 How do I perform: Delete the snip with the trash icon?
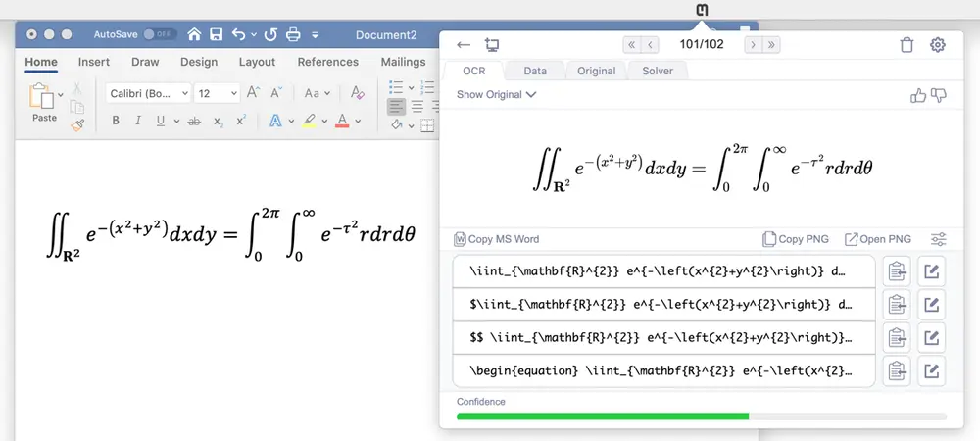(x=906, y=45)
